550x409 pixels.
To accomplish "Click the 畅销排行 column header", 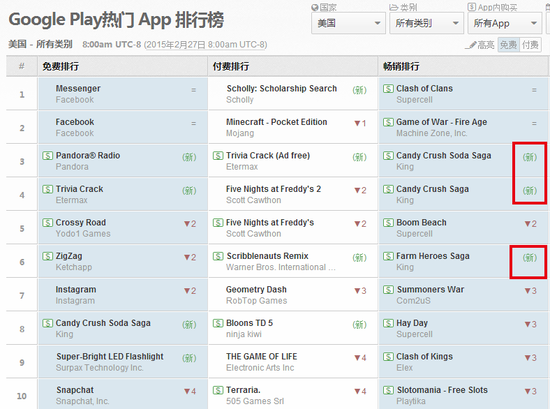I will [401, 66].
